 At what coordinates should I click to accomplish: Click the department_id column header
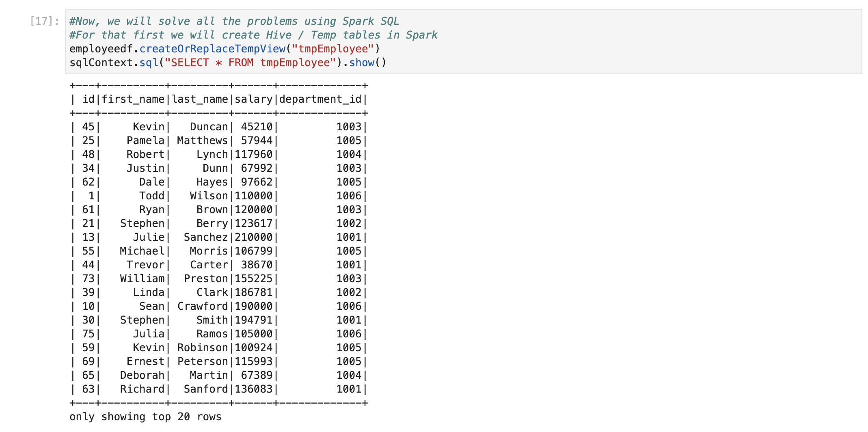pos(320,99)
